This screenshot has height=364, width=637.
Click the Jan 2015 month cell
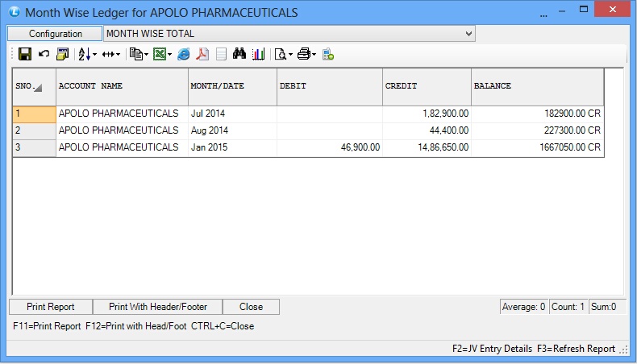232,147
